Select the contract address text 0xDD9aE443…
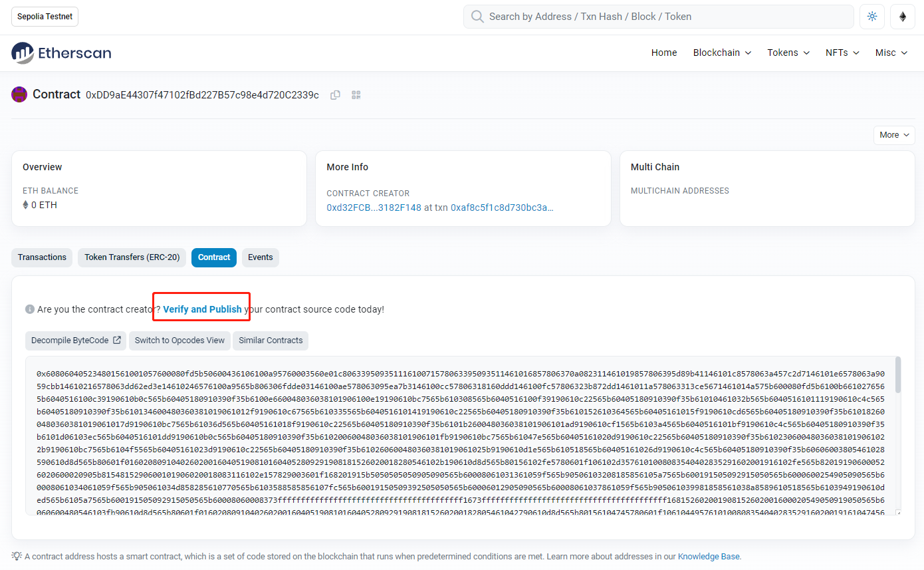The width and height of the screenshot is (924, 570). (202, 95)
